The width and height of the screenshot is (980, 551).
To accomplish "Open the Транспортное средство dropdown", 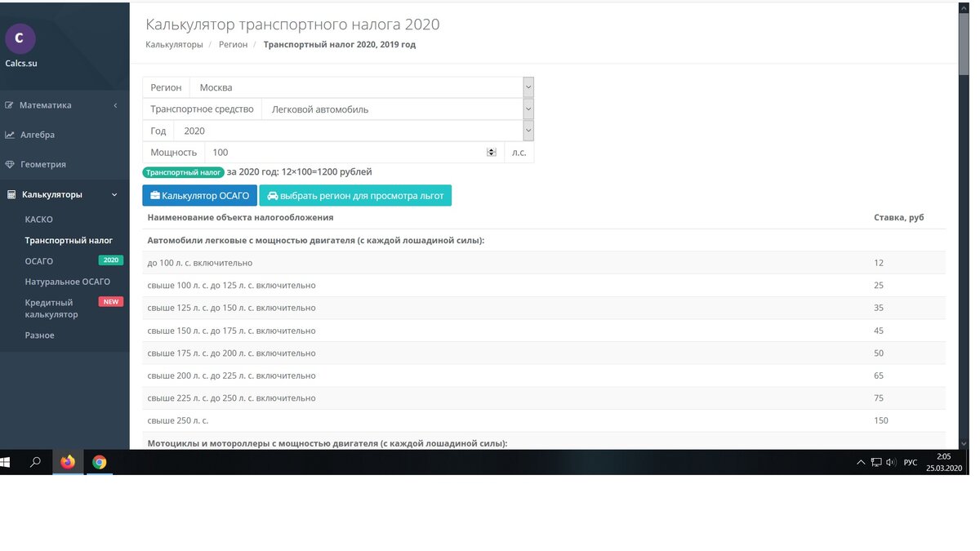I will 528,109.
